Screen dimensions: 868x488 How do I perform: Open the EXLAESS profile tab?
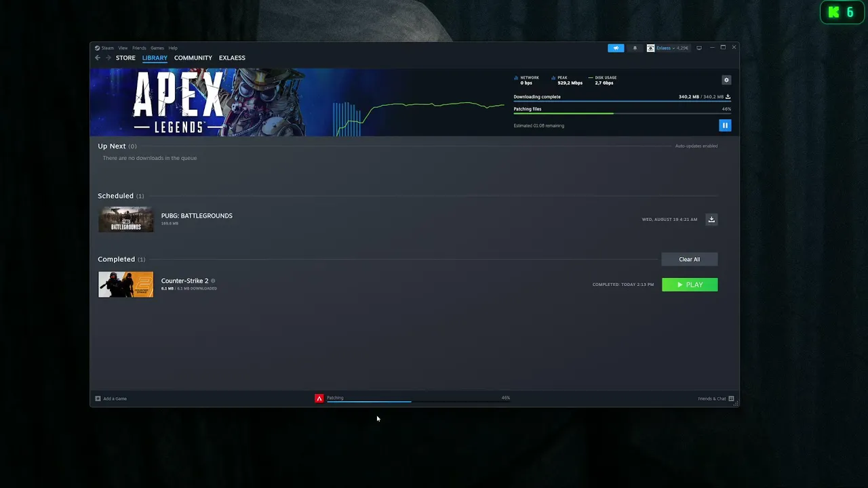[x=232, y=58]
